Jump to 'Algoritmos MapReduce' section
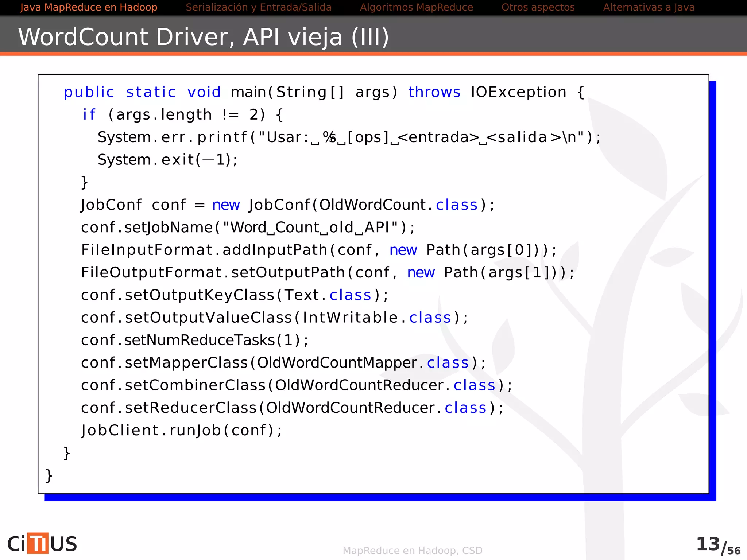Viewport: 747px width, 560px height. coord(416,7)
